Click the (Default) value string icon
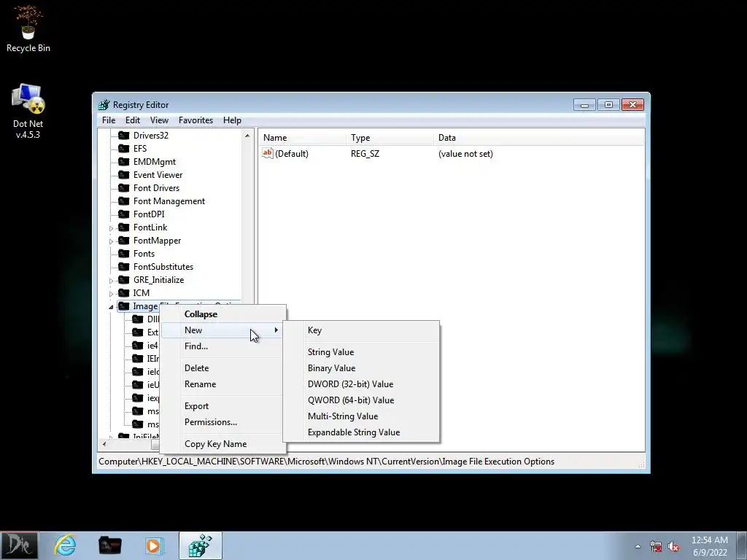This screenshot has height=560, width=747. click(267, 153)
